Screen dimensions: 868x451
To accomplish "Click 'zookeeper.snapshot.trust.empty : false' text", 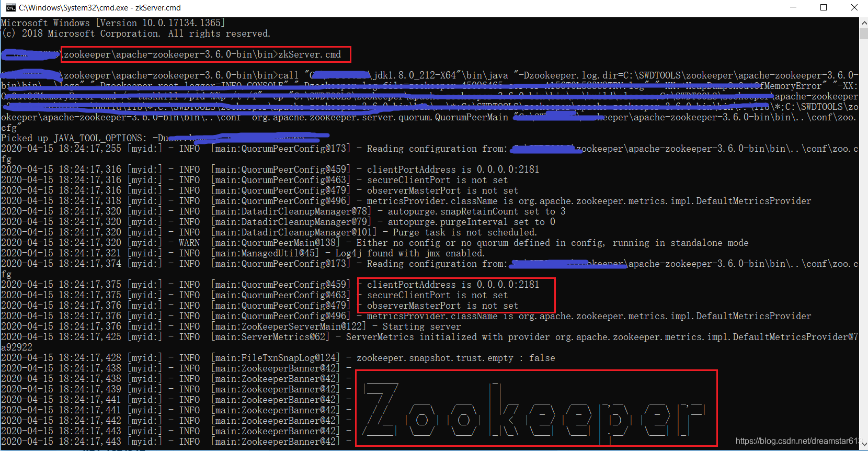I will 455,358.
